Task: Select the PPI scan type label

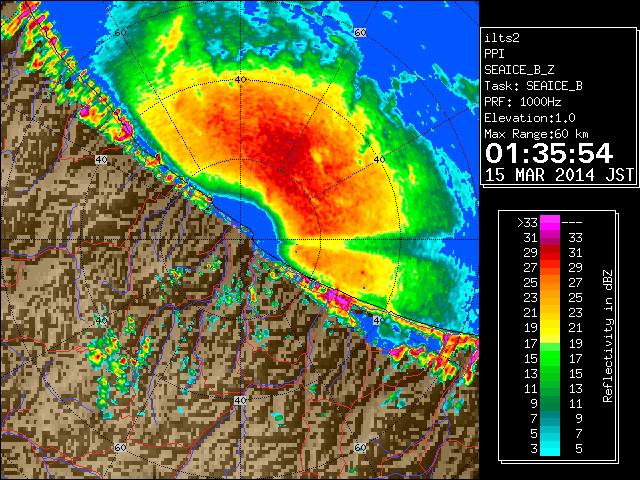Action: tap(494, 54)
